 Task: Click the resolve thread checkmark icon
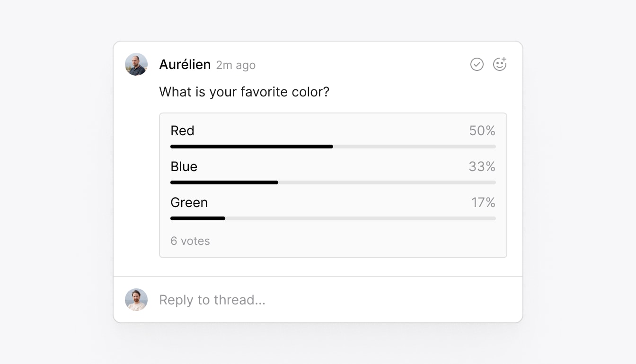[x=477, y=64]
